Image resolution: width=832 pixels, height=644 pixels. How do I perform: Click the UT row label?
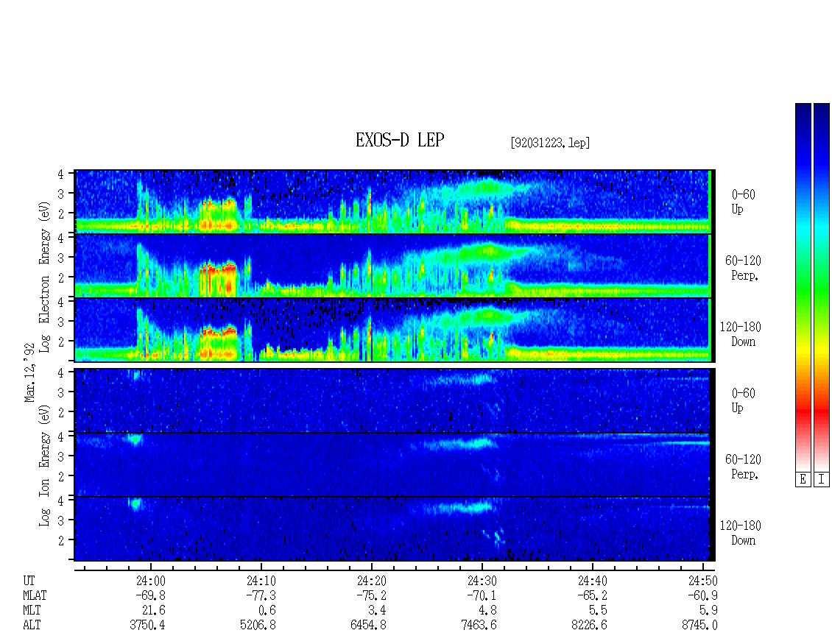pyautogui.click(x=29, y=581)
